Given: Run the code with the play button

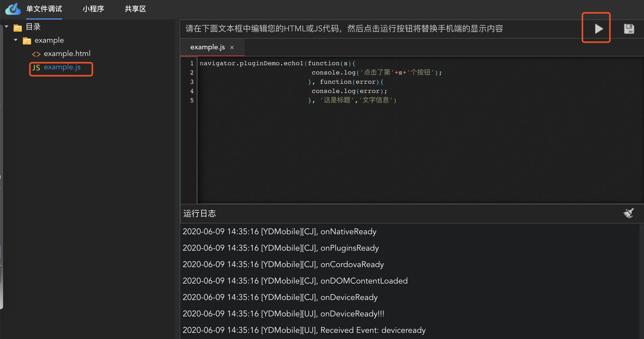Looking at the screenshot, I should [x=599, y=29].
